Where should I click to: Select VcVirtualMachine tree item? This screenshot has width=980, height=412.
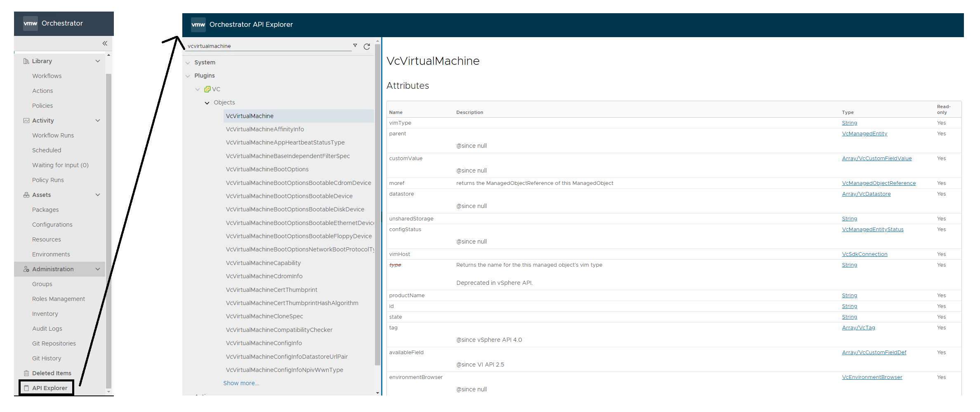click(x=299, y=116)
